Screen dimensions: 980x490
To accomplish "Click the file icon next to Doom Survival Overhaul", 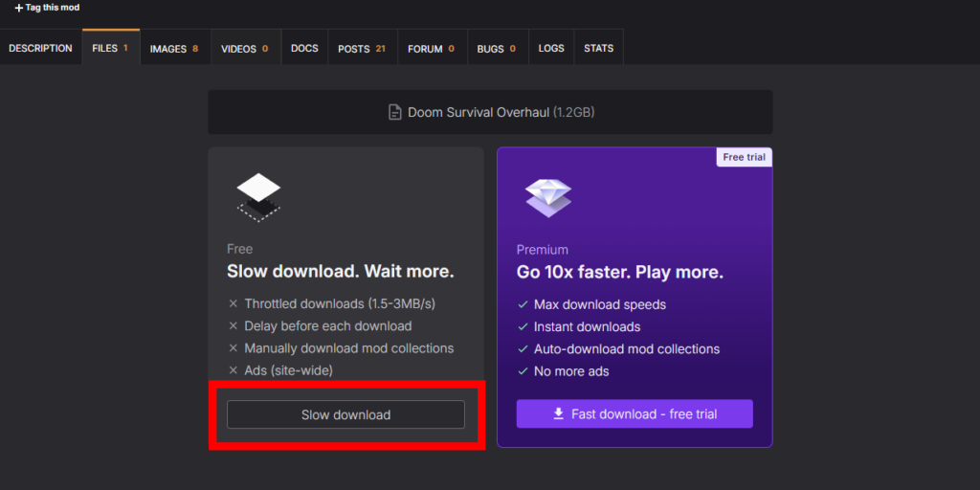I will 394,113.
